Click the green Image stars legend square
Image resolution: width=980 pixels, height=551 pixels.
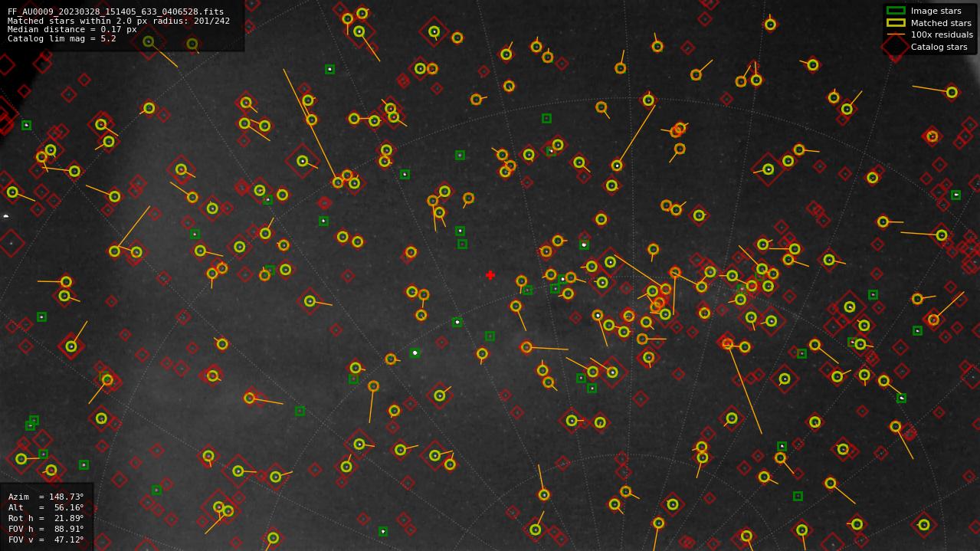point(896,11)
